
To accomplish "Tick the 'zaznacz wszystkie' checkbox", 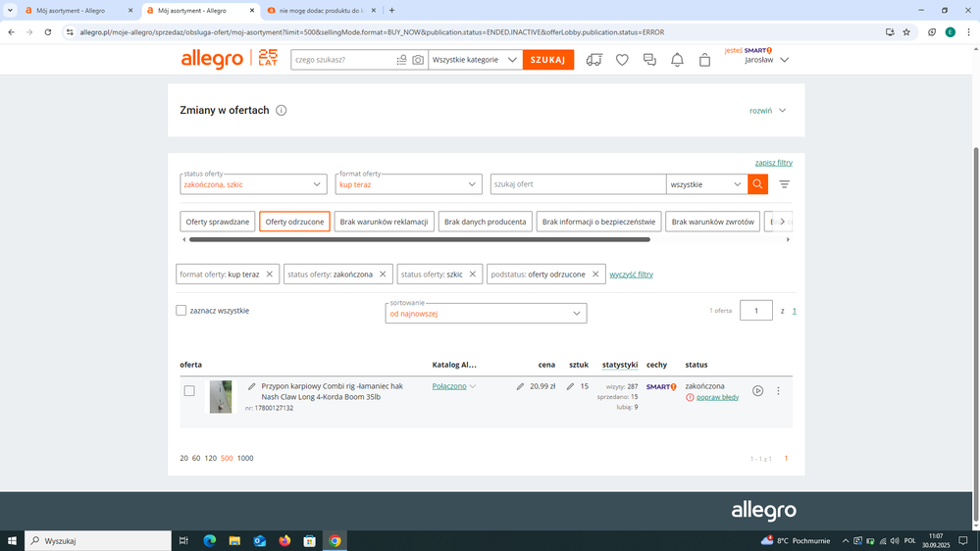I will [181, 311].
